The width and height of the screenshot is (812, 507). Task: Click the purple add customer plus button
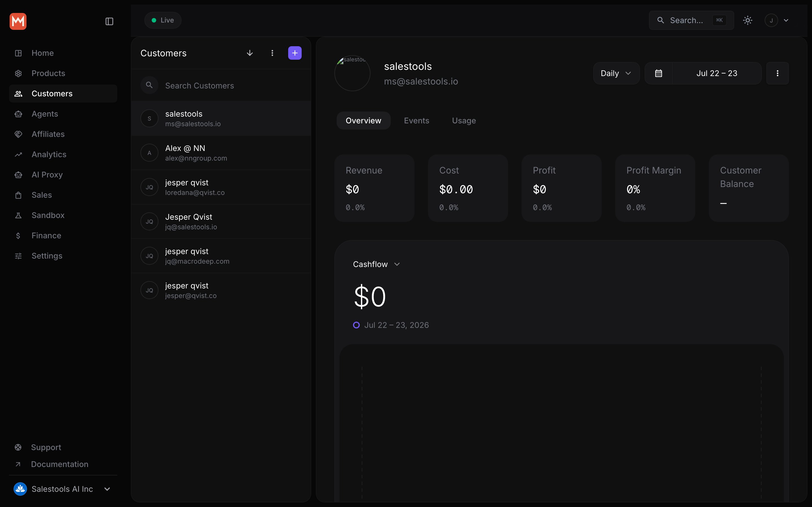[x=295, y=53]
